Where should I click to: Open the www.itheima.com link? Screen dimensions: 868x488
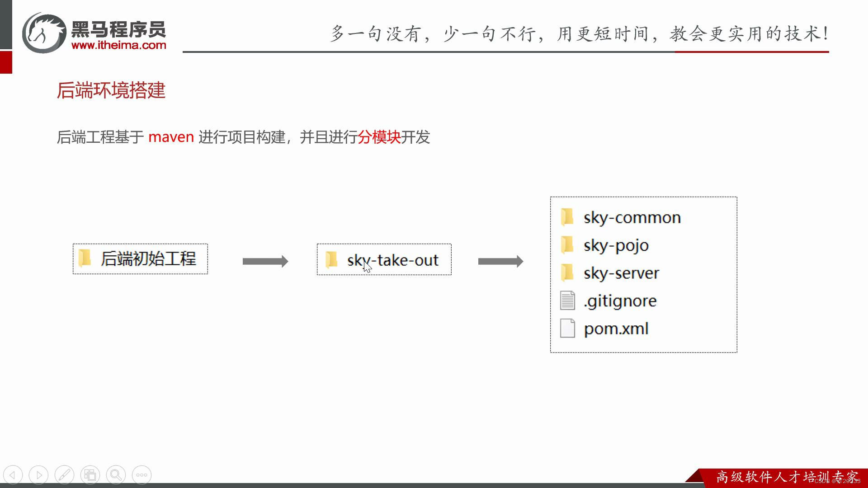[119, 45]
